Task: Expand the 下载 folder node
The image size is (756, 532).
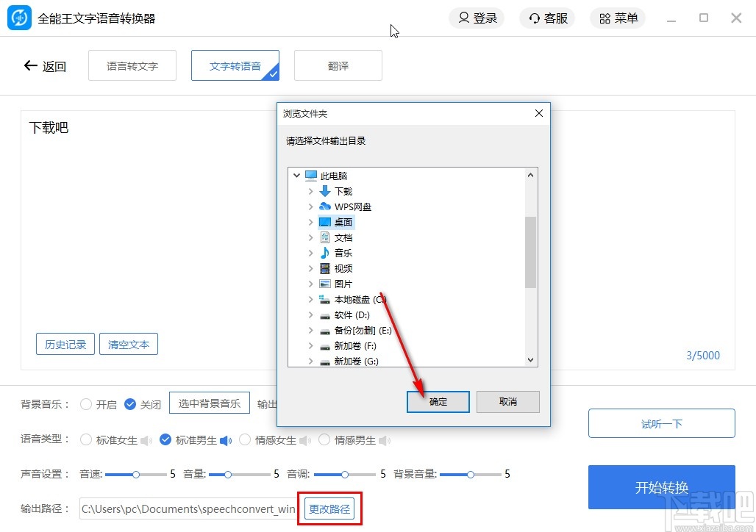Action: tap(310, 191)
